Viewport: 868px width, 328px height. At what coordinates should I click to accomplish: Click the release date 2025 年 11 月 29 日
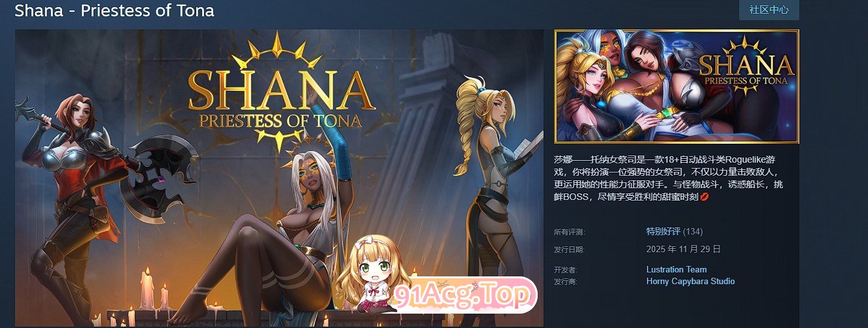click(x=684, y=249)
